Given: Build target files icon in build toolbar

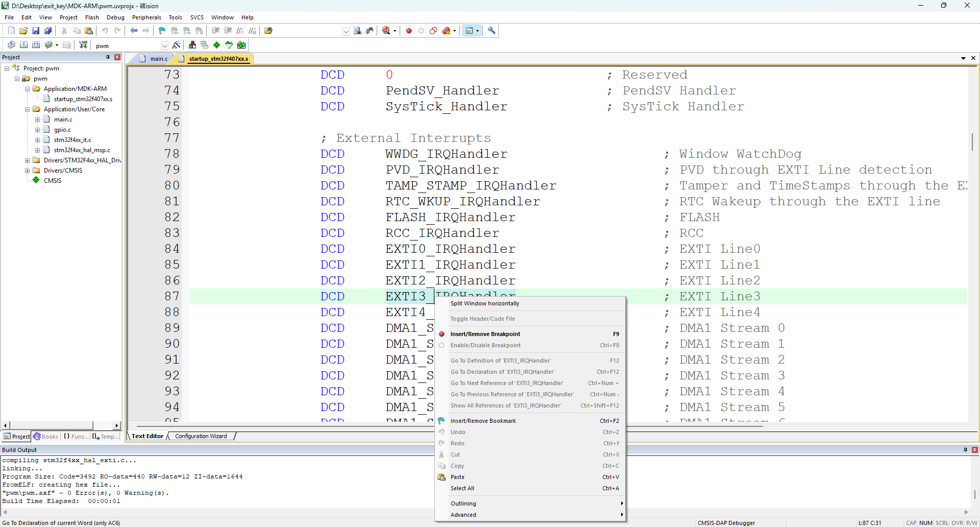Looking at the screenshot, I should (x=23, y=45).
